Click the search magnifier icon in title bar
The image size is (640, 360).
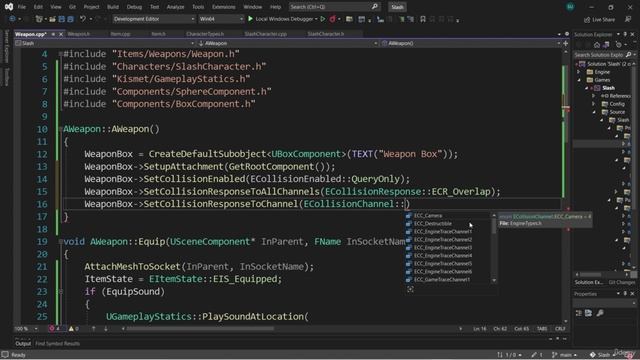[375, 7]
